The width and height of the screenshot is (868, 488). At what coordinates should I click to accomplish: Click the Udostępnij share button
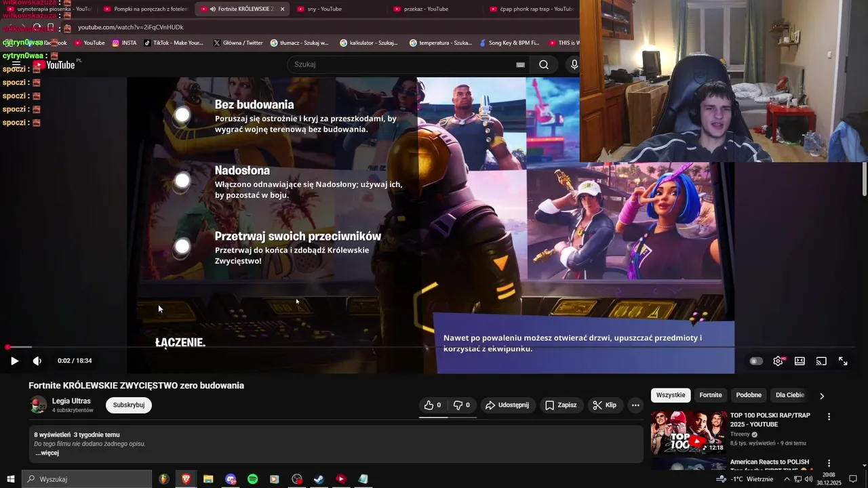(x=507, y=405)
